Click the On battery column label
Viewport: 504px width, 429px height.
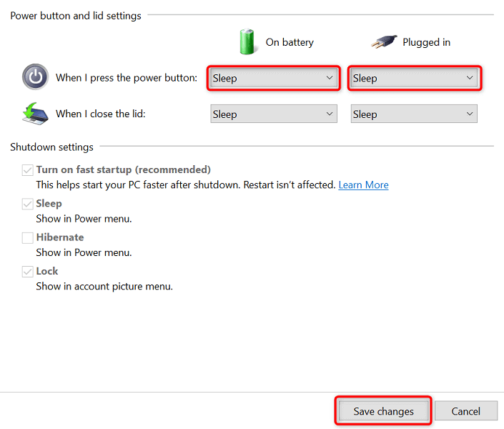pos(290,42)
